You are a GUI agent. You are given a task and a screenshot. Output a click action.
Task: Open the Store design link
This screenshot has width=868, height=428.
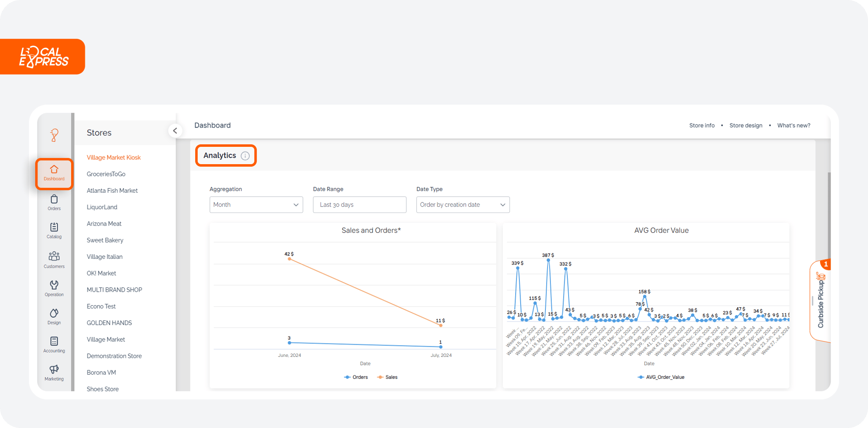pyautogui.click(x=746, y=125)
